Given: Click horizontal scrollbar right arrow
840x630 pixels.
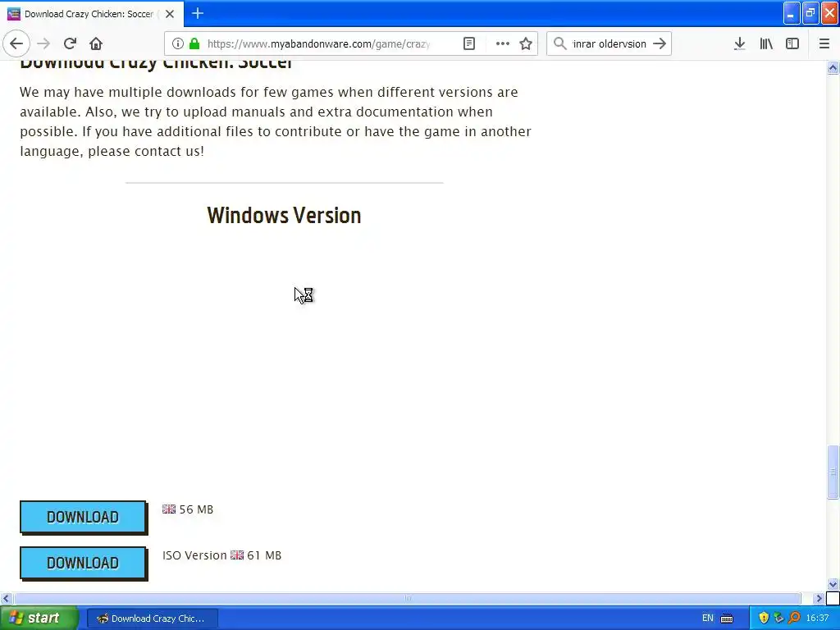Looking at the screenshot, I should coord(819,598).
